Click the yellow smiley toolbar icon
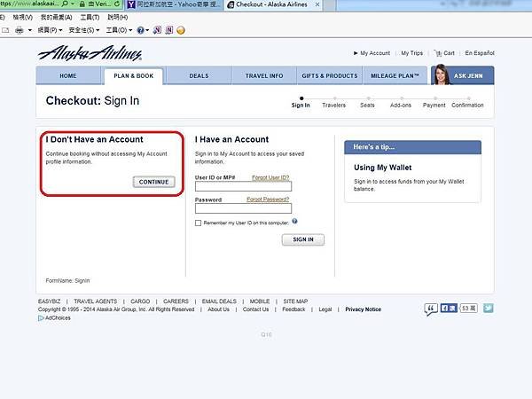532x399 pixels. [x=181, y=30]
